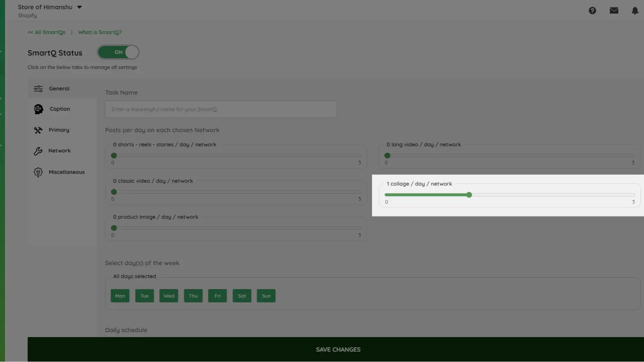Click the Miscellaneous gear-head icon
Screen dimensions: 644x362
point(38,172)
